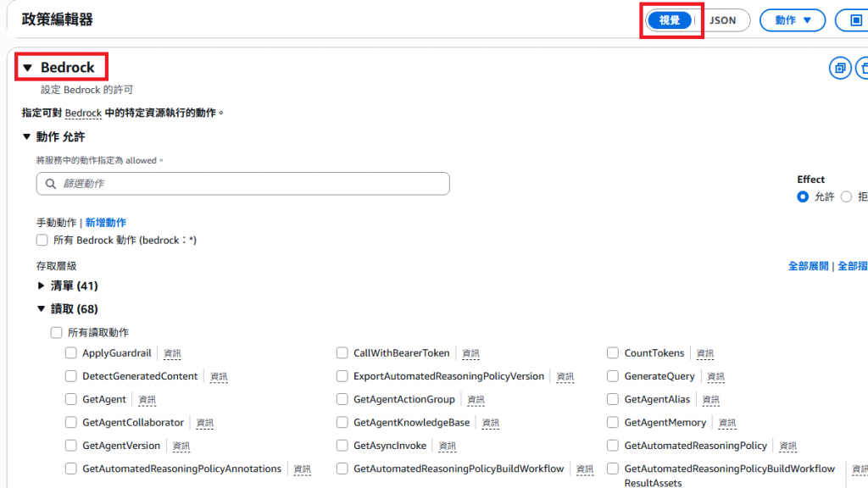Check the GetAgentMemory checkbox
Viewport: 868px width, 488px height.
[612, 423]
